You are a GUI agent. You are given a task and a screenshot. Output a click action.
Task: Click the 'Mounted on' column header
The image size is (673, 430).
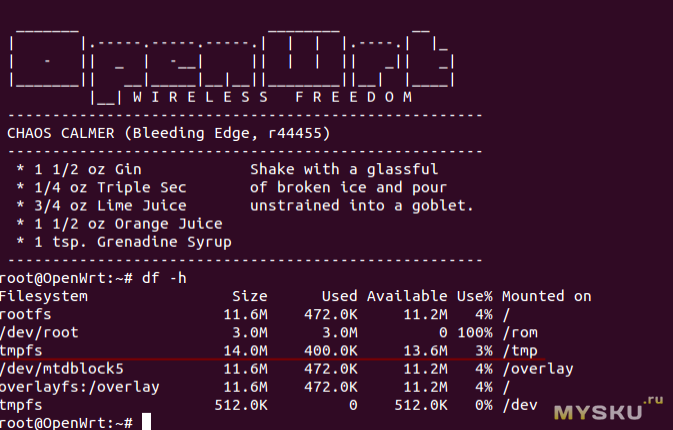pyautogui.click(x=547, y=296)
